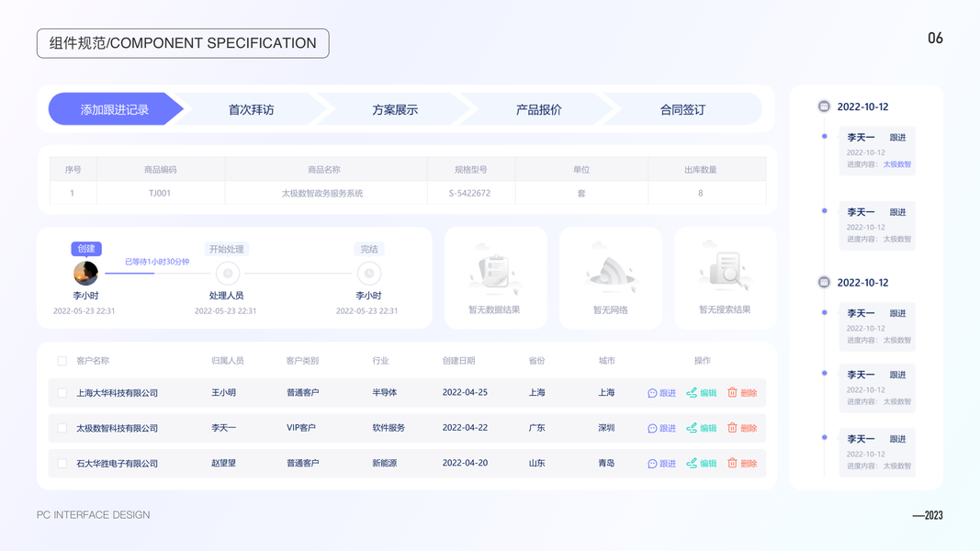
Task: Click 跟进 in the 太极数智科技有限公司 row
Action: [662, 428]
